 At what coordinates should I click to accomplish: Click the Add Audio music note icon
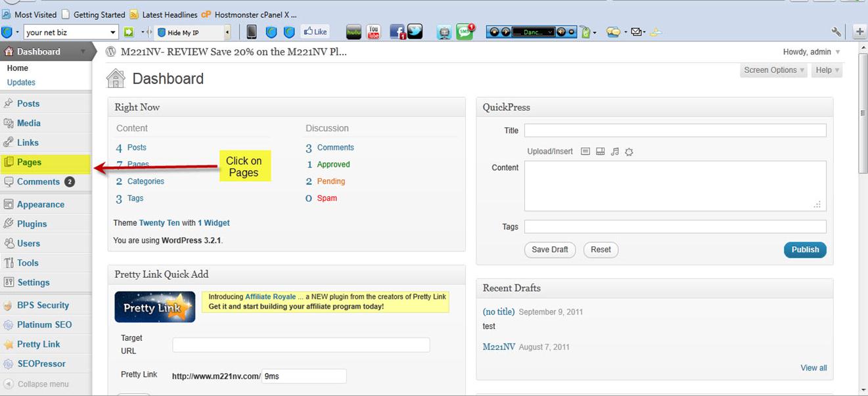614,152
